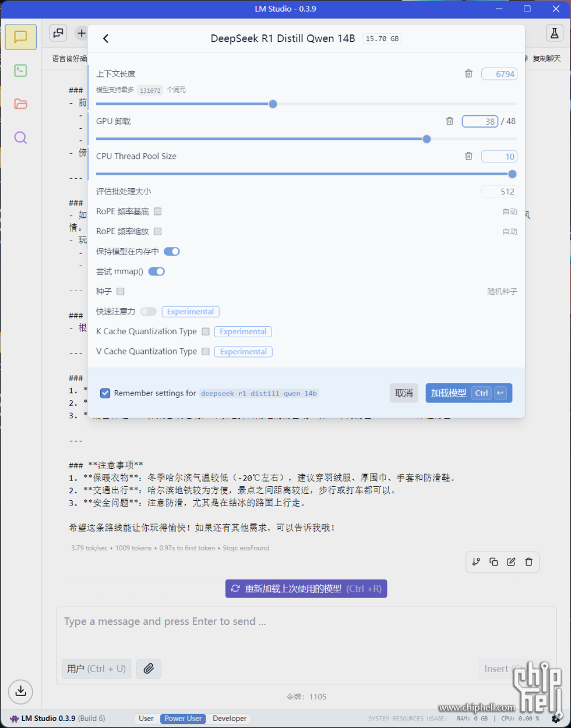Branch the conversation from the last message

[x=476, y=562]
